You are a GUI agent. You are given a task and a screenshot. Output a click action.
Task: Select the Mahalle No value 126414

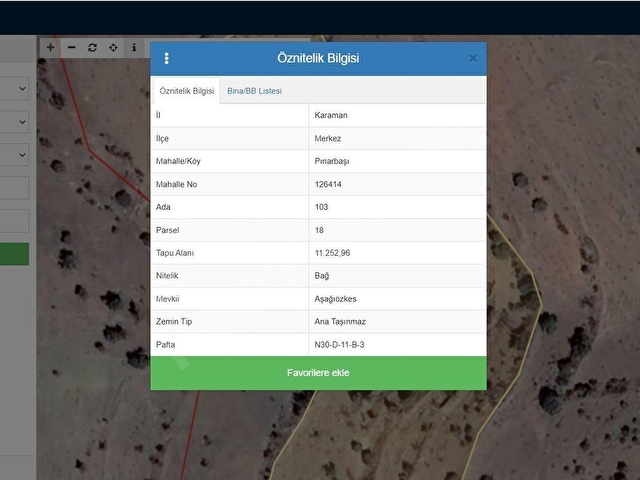(398, 184)
